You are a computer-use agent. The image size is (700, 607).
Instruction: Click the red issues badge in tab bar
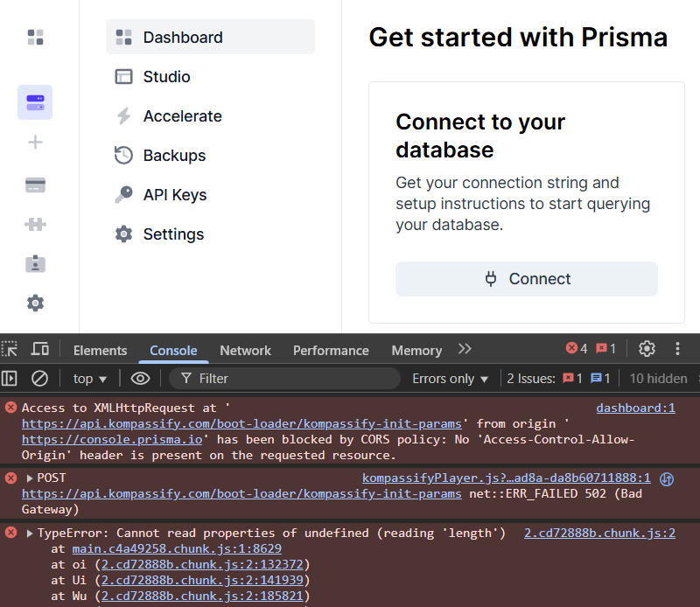point(606,348)
